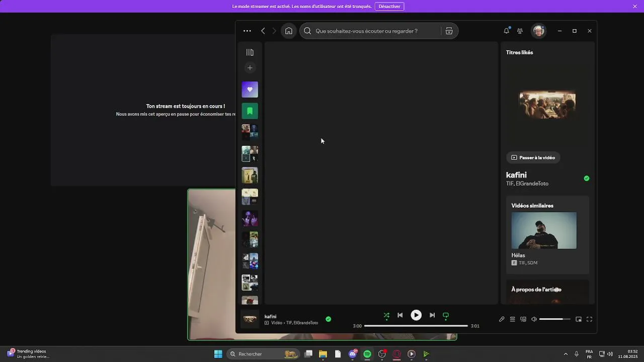644x362 pixels.
Task: Open the lyrics microphone icon
Action: (502, 319)
